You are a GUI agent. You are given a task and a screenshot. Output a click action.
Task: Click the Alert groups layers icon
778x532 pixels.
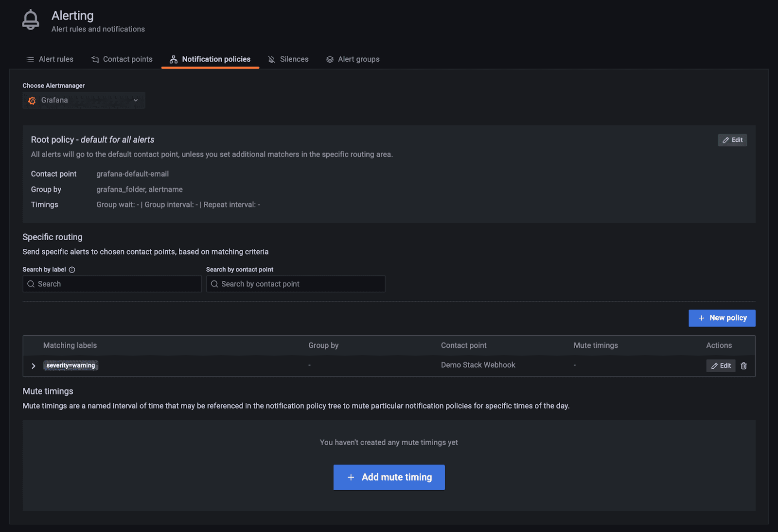(x=330, y=59)
